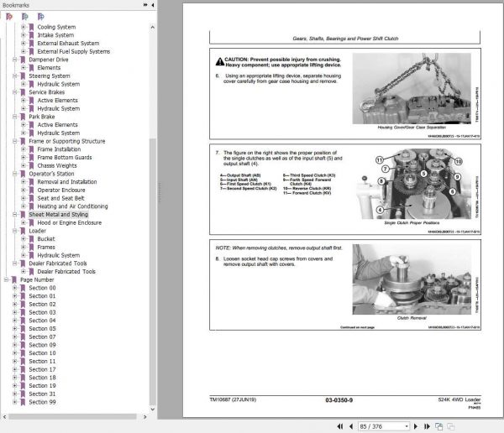
Task: Open Frame Installation bookmark
Action: coord(59,149)
